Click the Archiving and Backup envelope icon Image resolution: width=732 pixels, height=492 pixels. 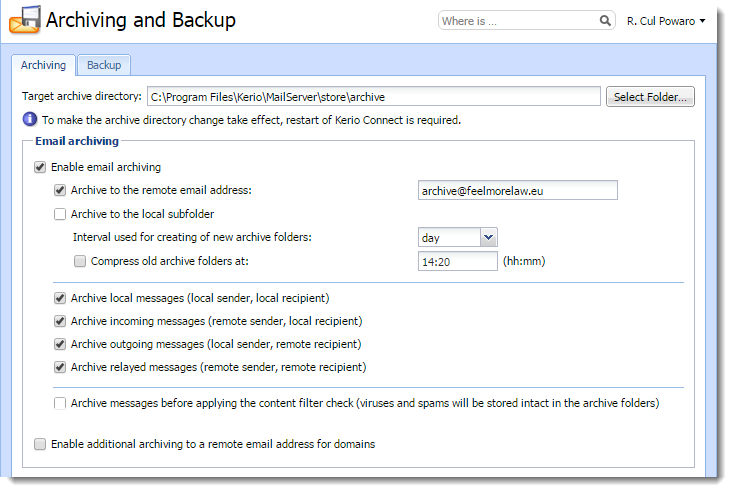click(x=25, y=20)
